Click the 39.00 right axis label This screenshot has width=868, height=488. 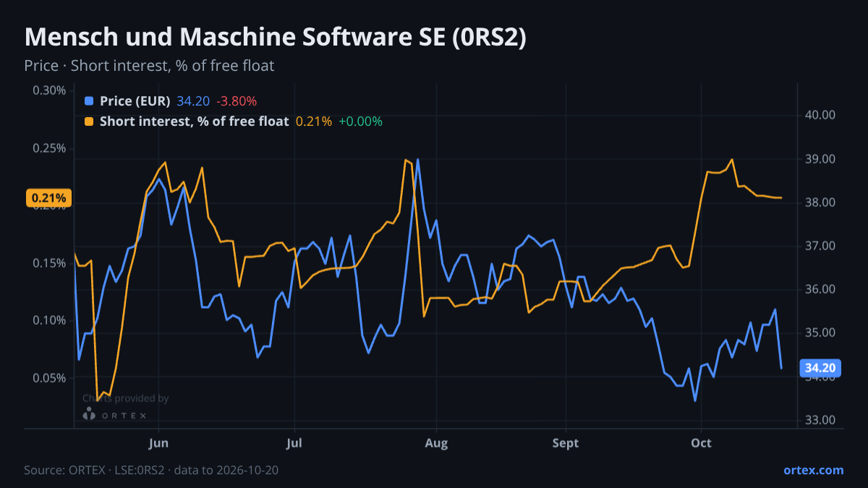click(820, 159)
